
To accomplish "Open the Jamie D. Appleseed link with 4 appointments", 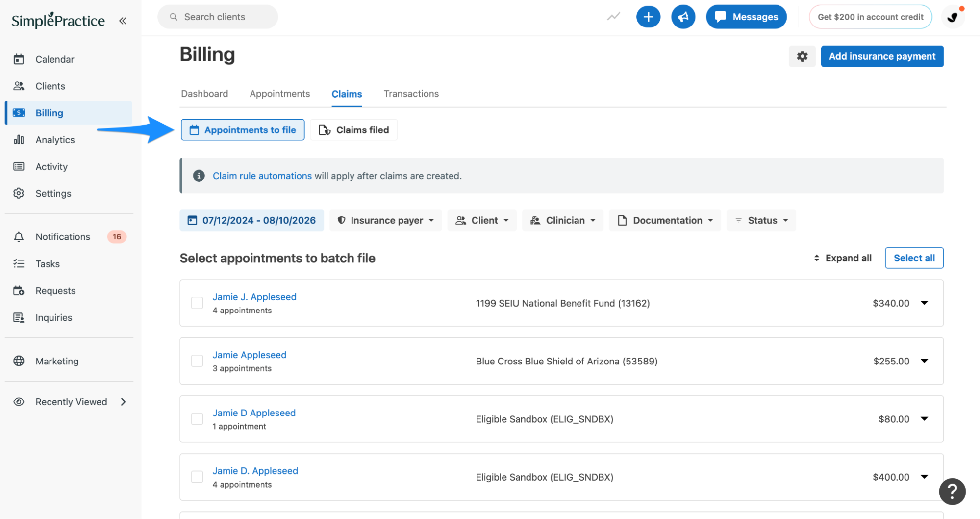I will point(255,471).
